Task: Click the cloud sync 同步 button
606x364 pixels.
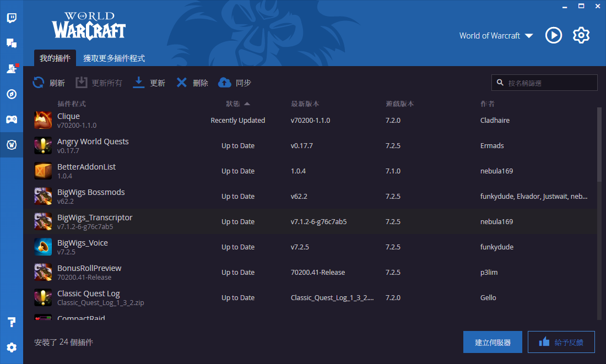Action: [x=235, y=83]
